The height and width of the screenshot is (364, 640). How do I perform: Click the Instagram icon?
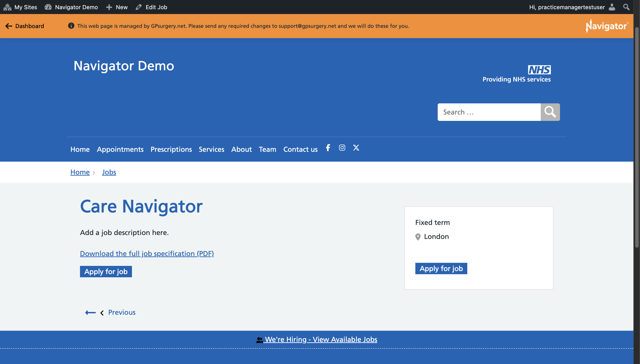coord(342,148)
